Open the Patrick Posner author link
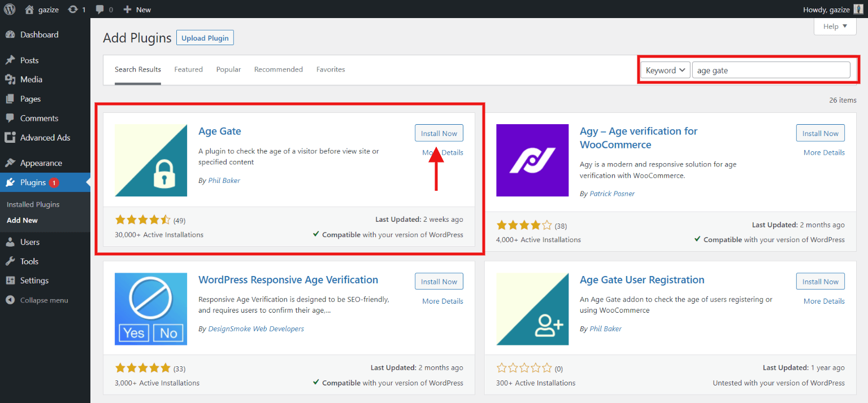 [612, 194]
